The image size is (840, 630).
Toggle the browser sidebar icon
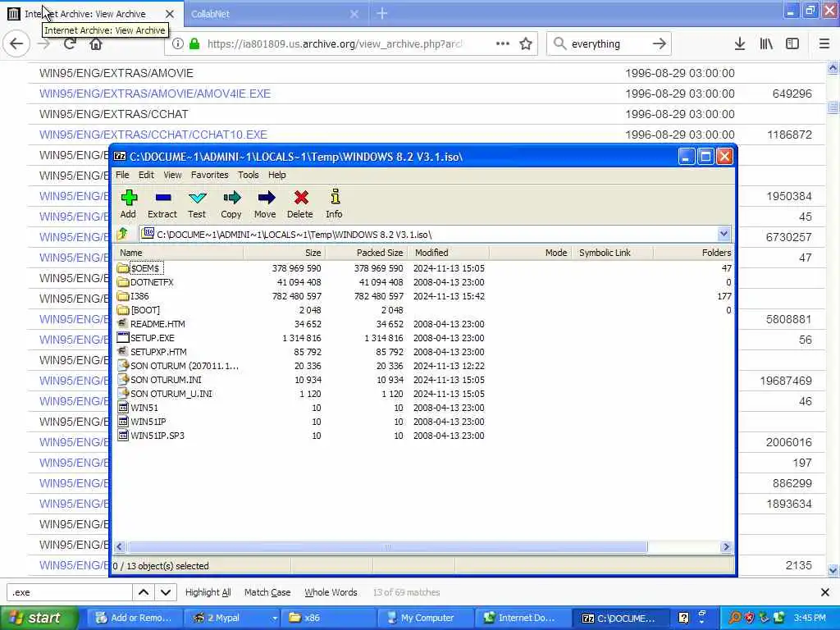pyautogui.click(x=792, y=44)
